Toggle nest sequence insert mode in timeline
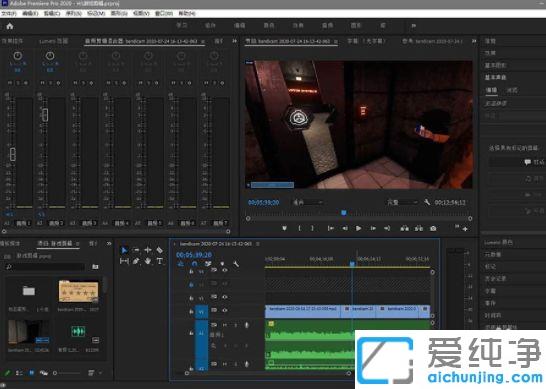Screen dimensions: 546x389 coord(181,264)
